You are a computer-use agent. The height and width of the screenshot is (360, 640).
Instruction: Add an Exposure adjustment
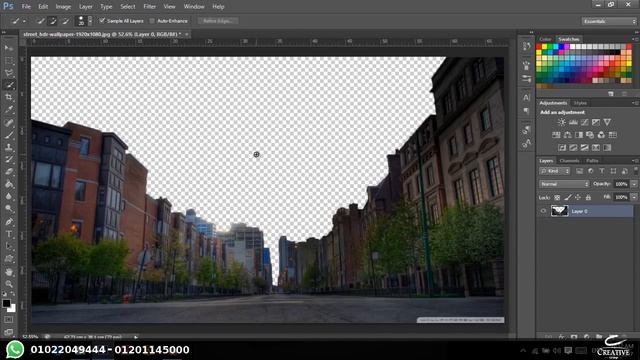click(596, 122)
